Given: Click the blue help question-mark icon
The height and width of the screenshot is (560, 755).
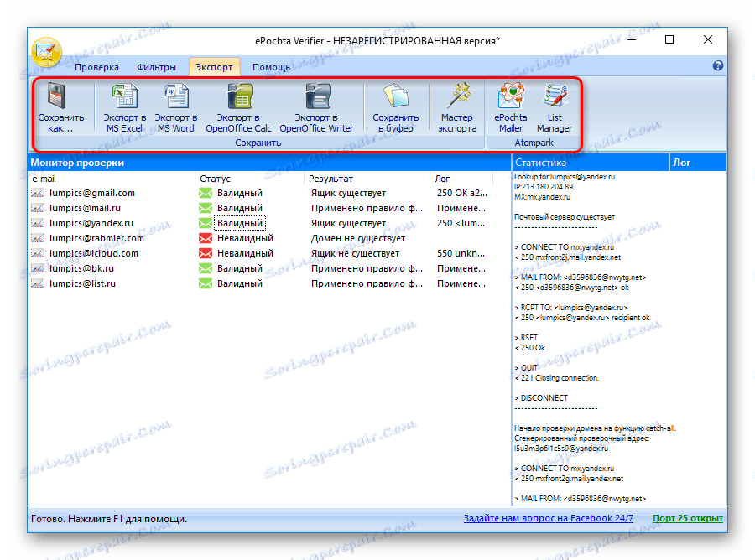Looking at the screenshot, I should pos(719,65).
